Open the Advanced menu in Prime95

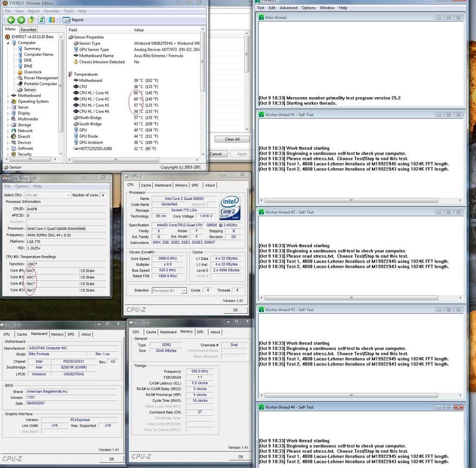288,8
